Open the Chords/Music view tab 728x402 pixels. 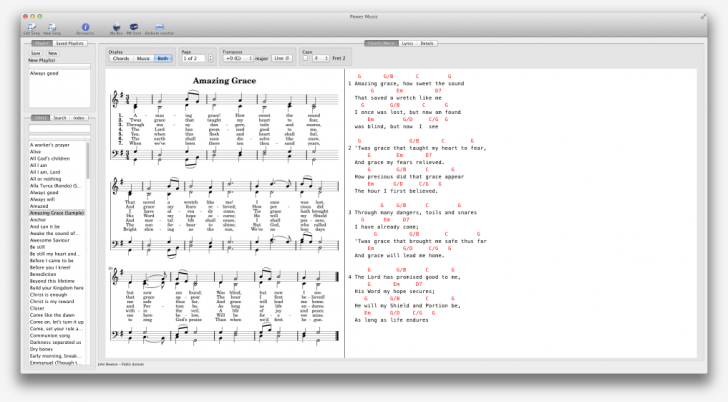click(381, 43)
